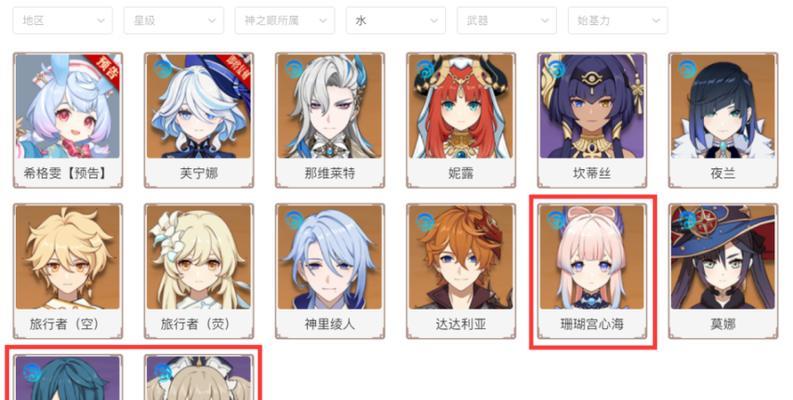The width and height of the screenshot is (793, 400).
Task: Select the 旅行者（空） character card
Action: click(x=68, y=271)
